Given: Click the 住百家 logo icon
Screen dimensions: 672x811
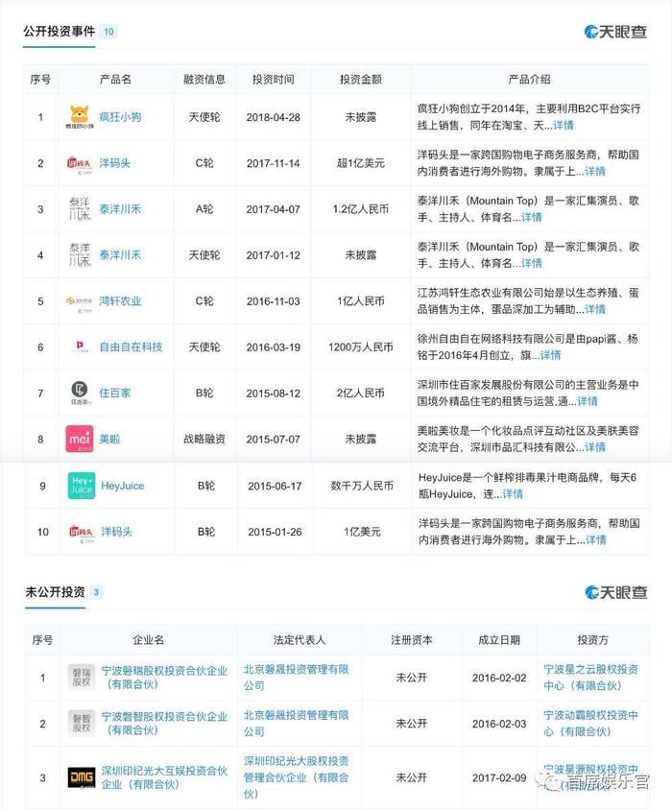Looking at the screenshot, I should 79,394.
